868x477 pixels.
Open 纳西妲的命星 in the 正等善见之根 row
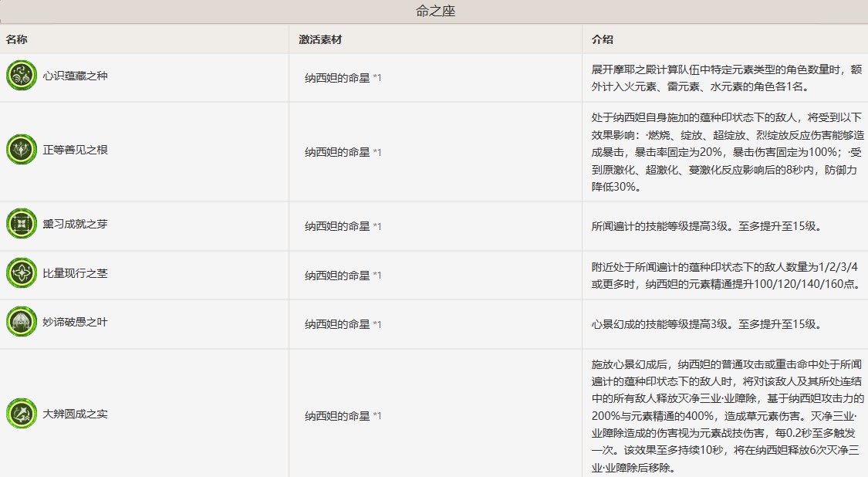coord(337,152)
